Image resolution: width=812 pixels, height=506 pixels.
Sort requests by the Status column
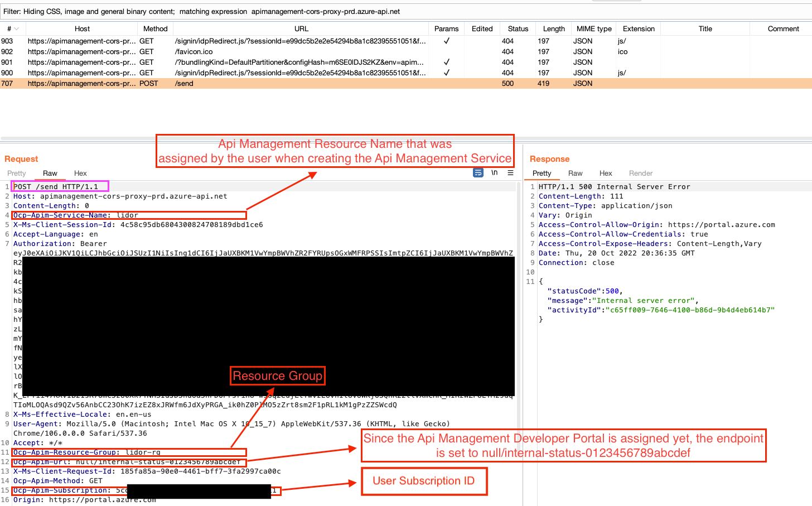(x=518, y=28)
